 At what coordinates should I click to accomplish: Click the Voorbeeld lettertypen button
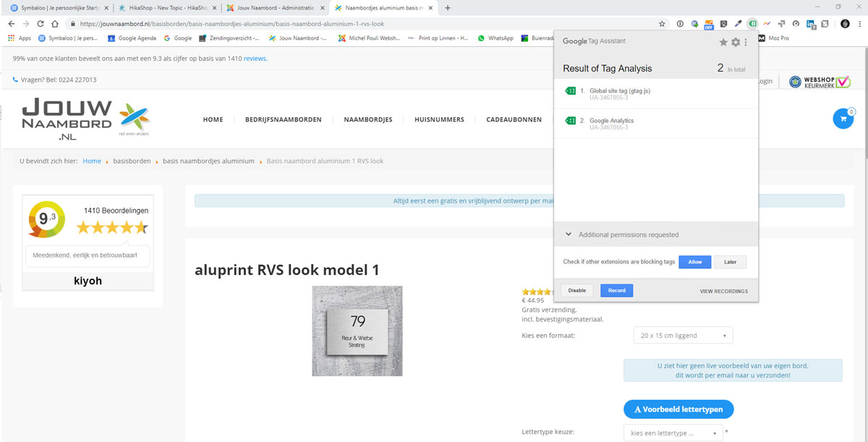click(678, 409)
